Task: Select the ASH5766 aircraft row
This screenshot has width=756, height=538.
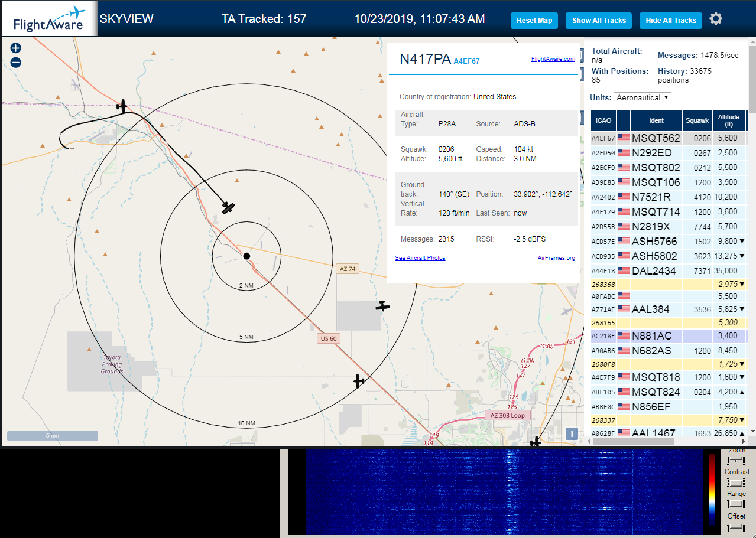Action: click(669, 242)
